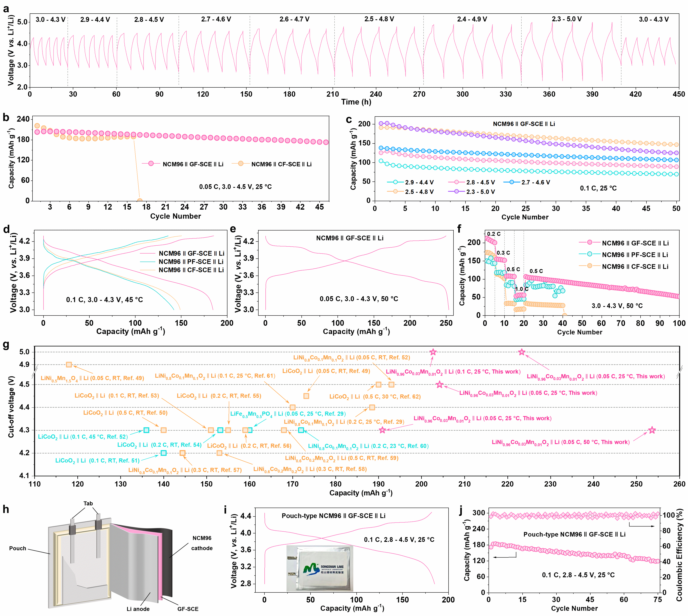Select the LiCoO2 ‖ Li 30 °C Ref. 62 label
Screen dimensions: 688x616
click(x=375, y=397)
